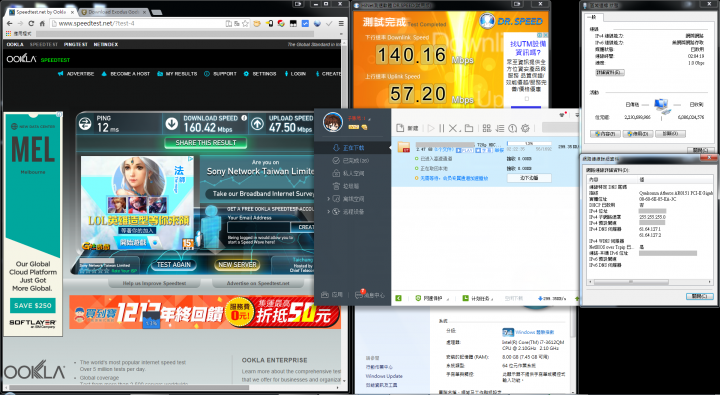
Task: Click grid view icon in download toolbar
Action: (487, 128)
